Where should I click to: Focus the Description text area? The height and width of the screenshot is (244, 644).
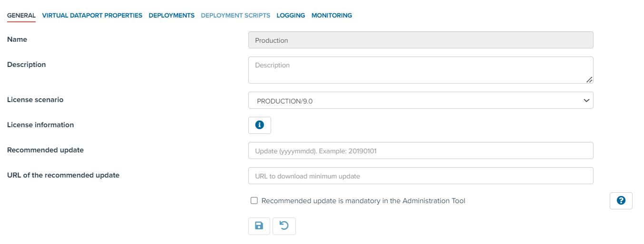pyautogui.click(x=421, y=70)
